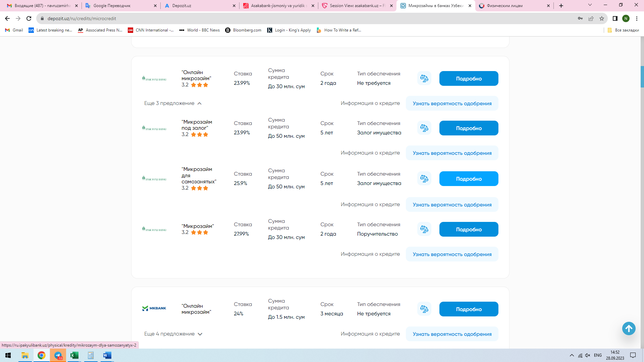Click the blue scroll-to-top arrow button
This screenshot has width=644, height=362.
coord(629,328)
